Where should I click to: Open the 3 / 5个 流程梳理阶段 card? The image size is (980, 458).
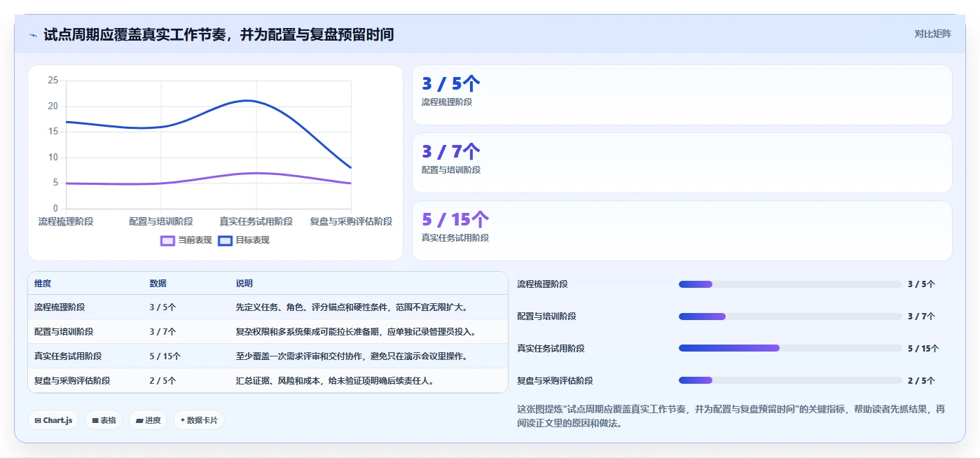pyautogui.click(x=682, y=95)
